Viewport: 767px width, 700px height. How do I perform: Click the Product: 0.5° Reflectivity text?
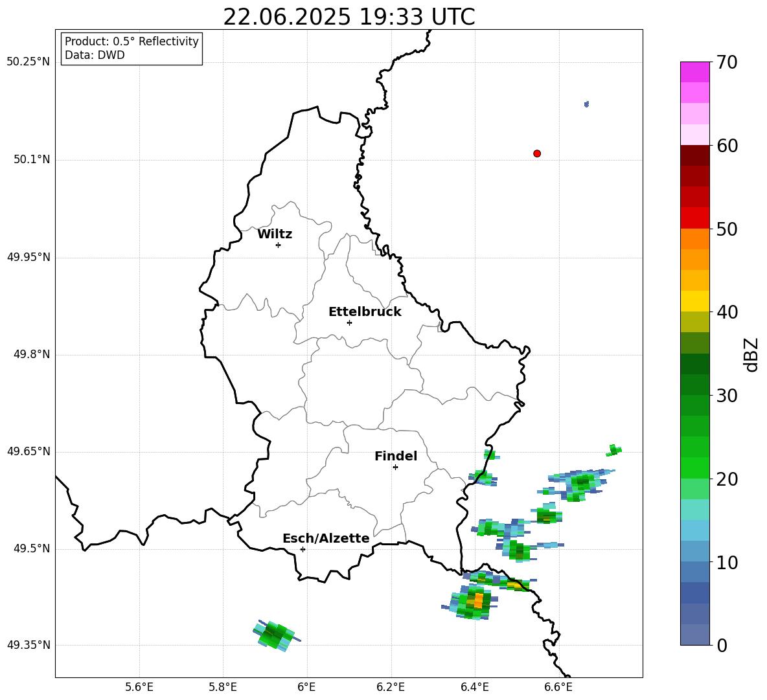(x=132, y=41)
